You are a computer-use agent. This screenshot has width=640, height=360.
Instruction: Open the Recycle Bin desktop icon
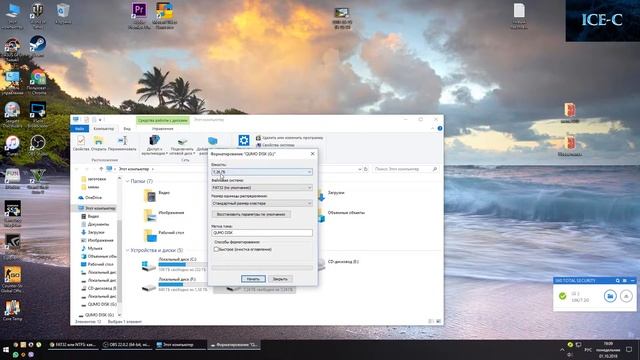tap(63, 13)
